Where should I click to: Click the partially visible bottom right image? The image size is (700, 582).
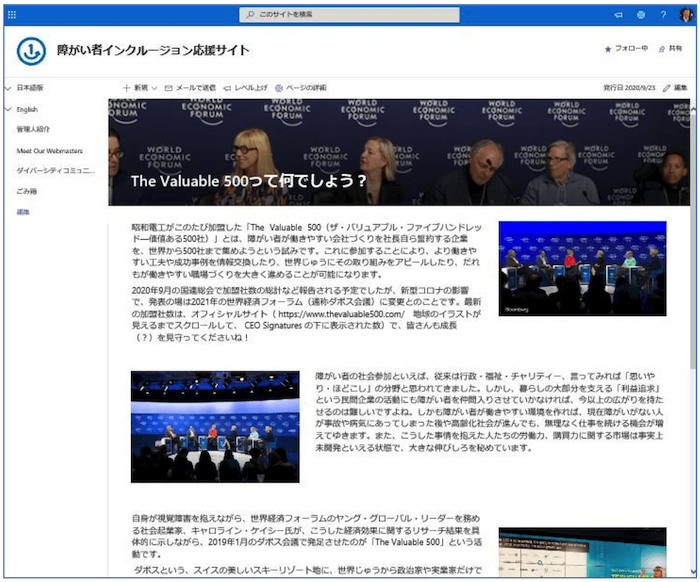[583, 553]
